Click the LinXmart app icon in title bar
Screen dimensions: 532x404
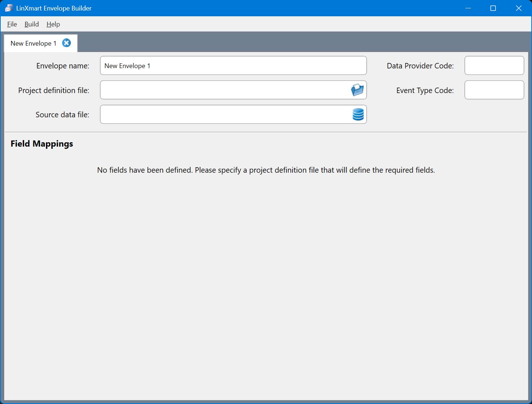pos(9,8)
